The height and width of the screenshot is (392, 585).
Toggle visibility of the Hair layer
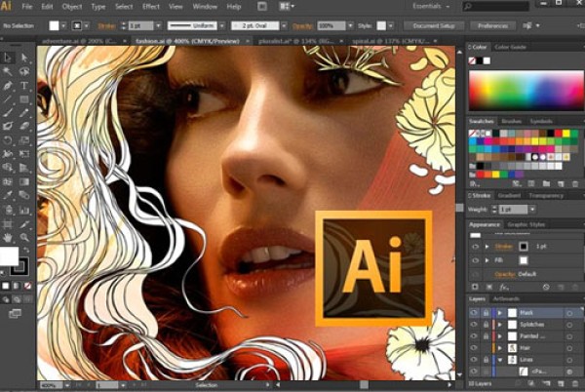tap(474, 347)
